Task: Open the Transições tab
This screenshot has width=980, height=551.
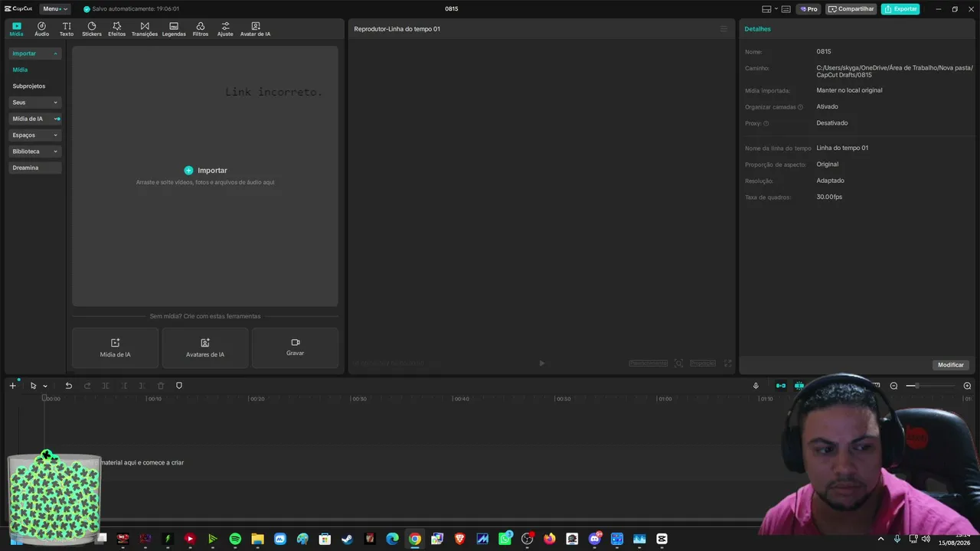Action: pos(145,29)
